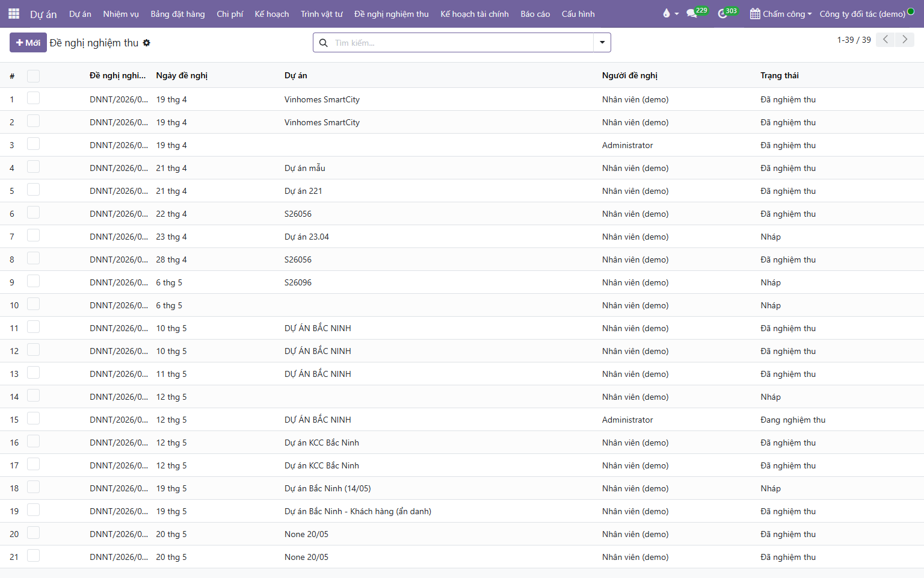924x578 pixels.
Task: Open the apps grid menu icon
Action: tap(14, 14)
